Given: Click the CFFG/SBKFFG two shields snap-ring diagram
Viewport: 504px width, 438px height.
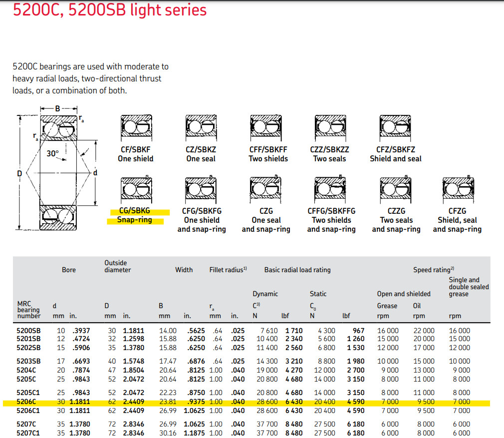Looking at the screenshot, I should pyautogui.click(x=330, y=189).
